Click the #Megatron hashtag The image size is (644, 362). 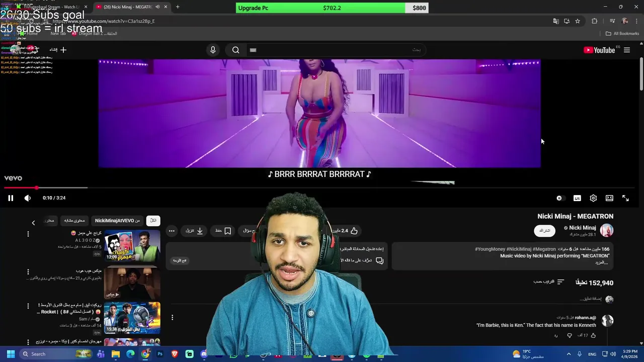click(544, 249)
